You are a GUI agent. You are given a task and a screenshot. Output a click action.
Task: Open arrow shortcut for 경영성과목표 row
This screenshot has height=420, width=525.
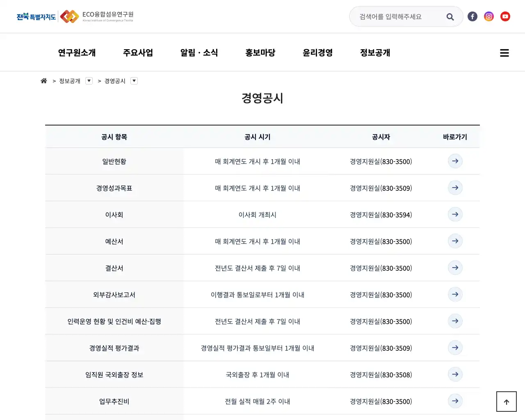(455, 188)
